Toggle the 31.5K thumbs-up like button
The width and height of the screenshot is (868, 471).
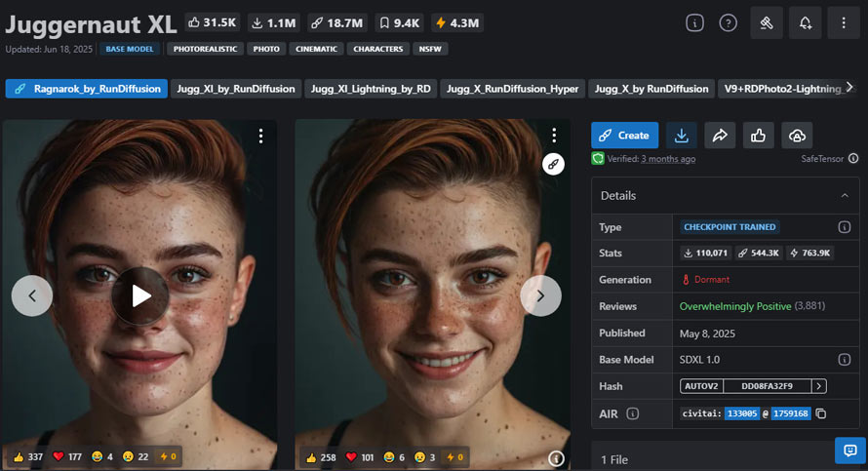214,22
